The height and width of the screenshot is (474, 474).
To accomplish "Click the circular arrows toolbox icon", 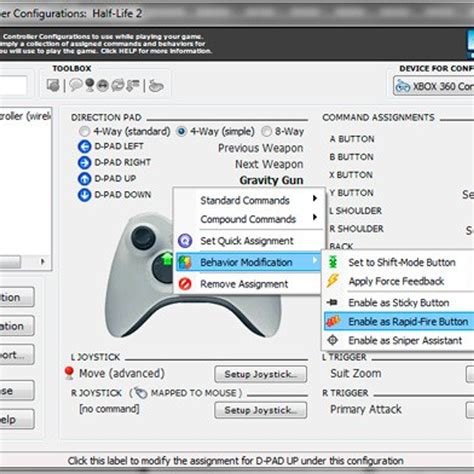I will [118, 85].
